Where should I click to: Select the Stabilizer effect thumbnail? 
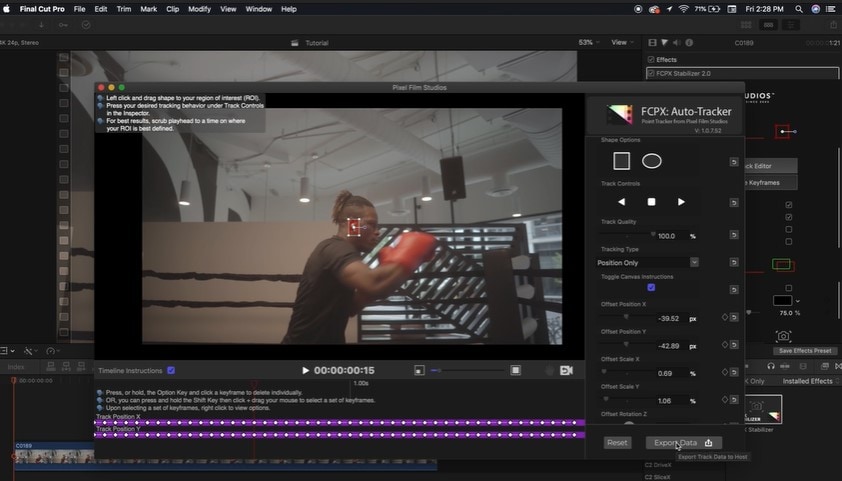(763, 410)
